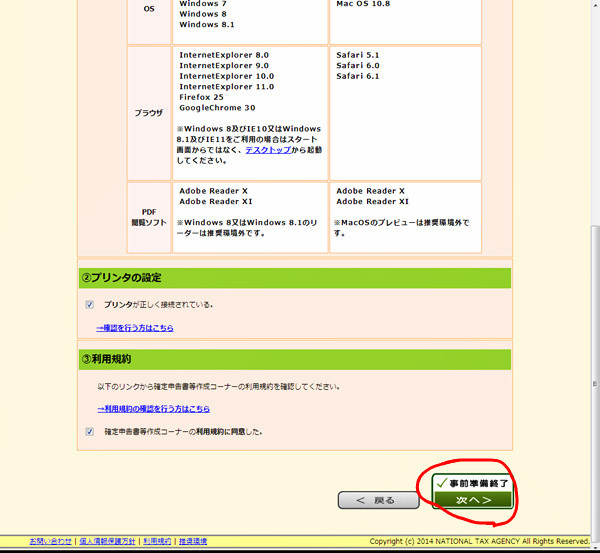Viewport: 600px width, 553px height.
Task: Select the 'Windows 8.1' OS entry
Action: (207, 24)
